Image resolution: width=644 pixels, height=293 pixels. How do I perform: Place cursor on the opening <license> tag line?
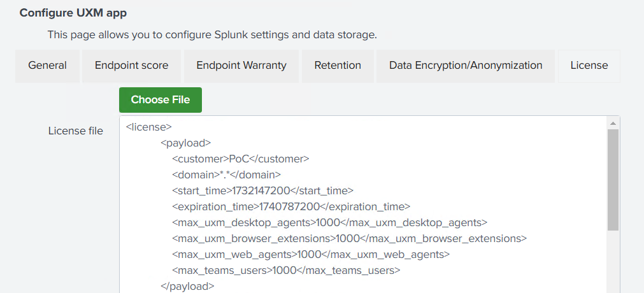[x=149, y=127]
